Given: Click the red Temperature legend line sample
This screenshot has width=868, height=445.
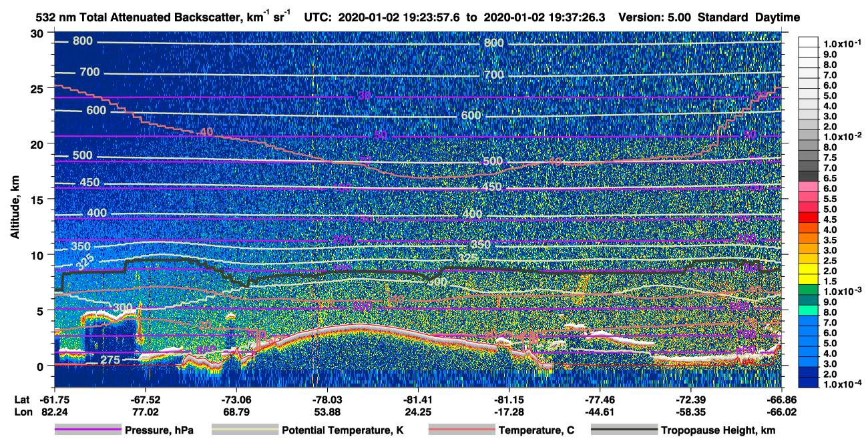Looking at the screenshot, I should (461, 430).
